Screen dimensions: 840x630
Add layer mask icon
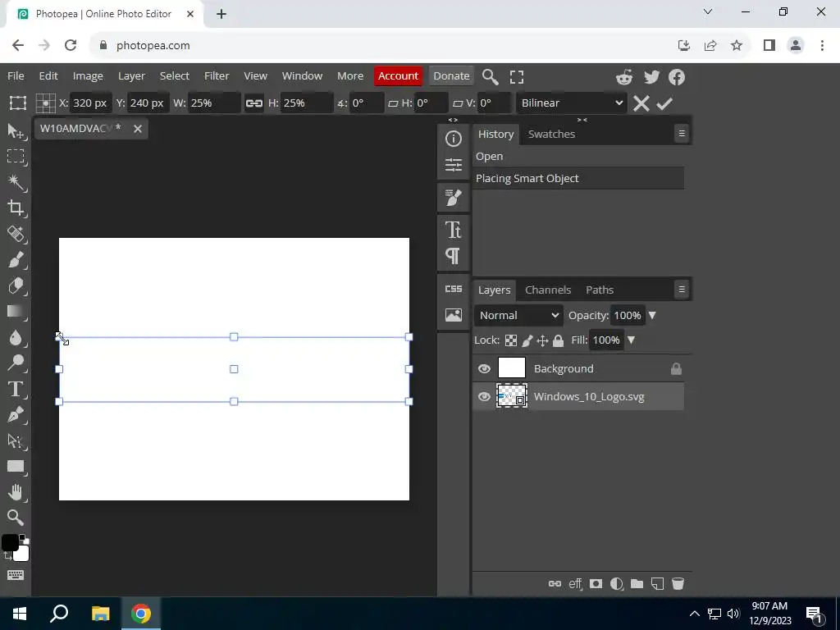click(596, 584)
